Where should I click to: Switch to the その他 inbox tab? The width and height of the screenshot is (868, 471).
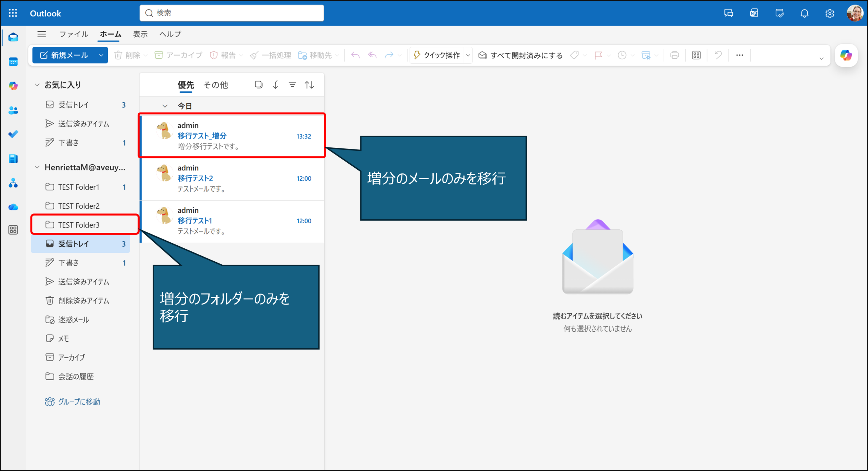216,85
